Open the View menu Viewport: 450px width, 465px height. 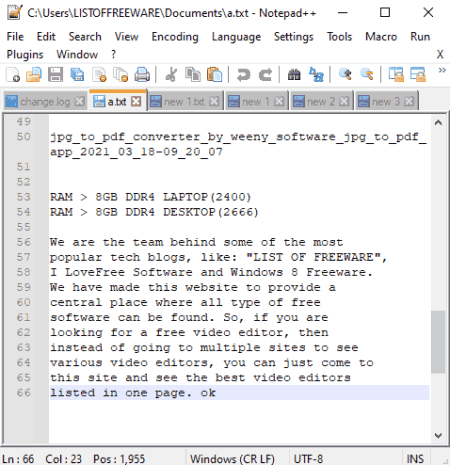126,36
